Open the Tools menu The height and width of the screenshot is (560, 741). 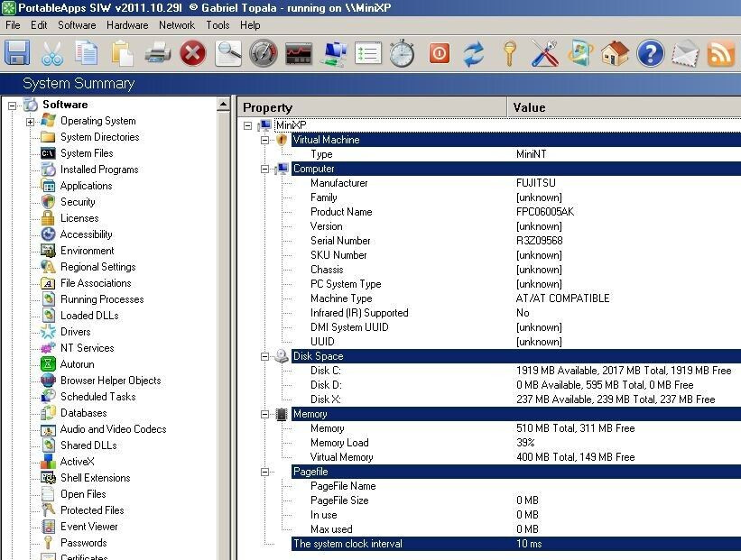click(x=218, y=25)
